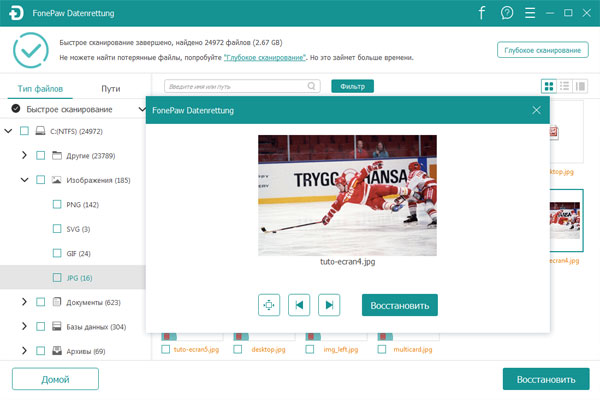Viewport: 600px width, 400px height.
Task: Select the Тип файлов tab
Action: point(39,87)
